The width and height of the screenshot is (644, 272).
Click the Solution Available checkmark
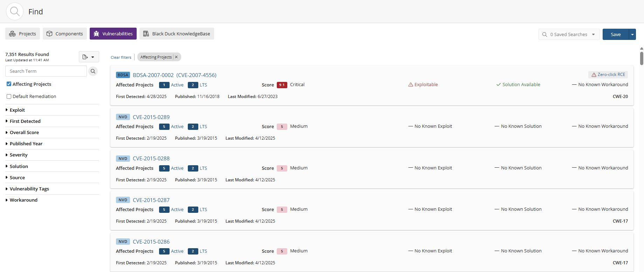[x=498, y=85]
